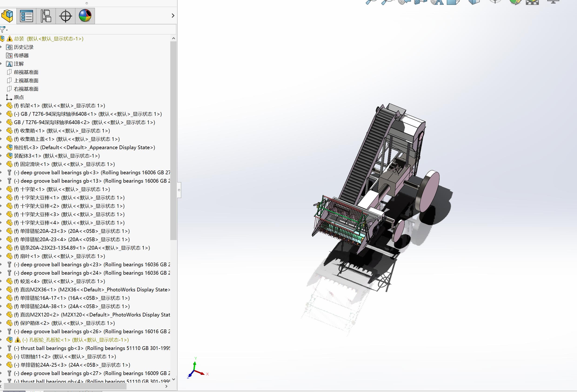Open the FeatureManager design tree tab
Viewport: 577px width, 392px height.
pyautogui.click(x=7, y=16)
